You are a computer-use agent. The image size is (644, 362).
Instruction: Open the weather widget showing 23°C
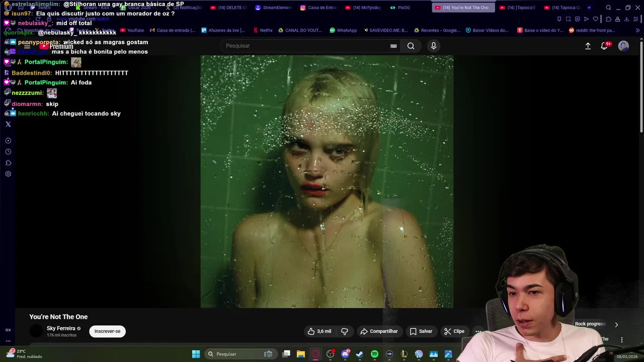(x=24, y=354)
